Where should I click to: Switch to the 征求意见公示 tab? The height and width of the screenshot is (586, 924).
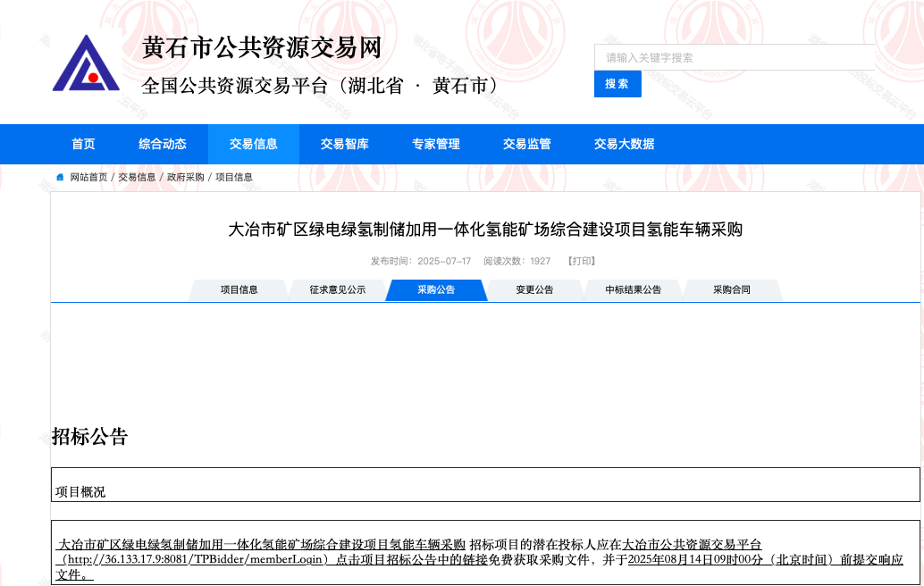(338, 290)
